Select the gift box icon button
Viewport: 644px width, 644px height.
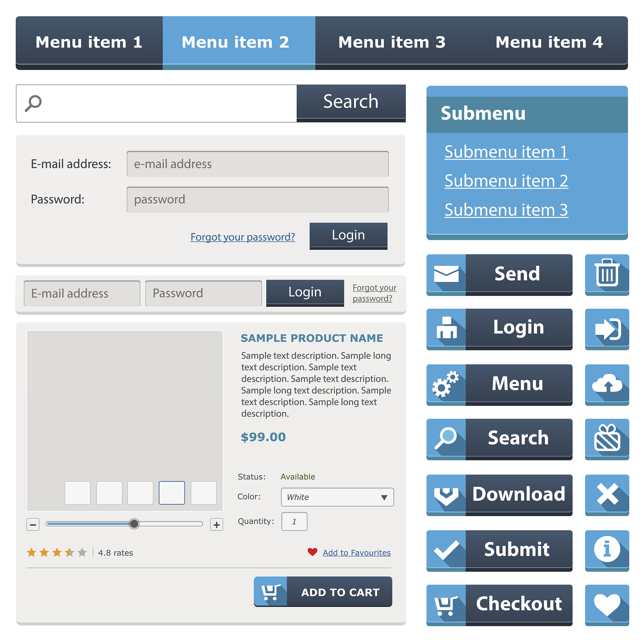pyautogui.click(x=607, y=439)
